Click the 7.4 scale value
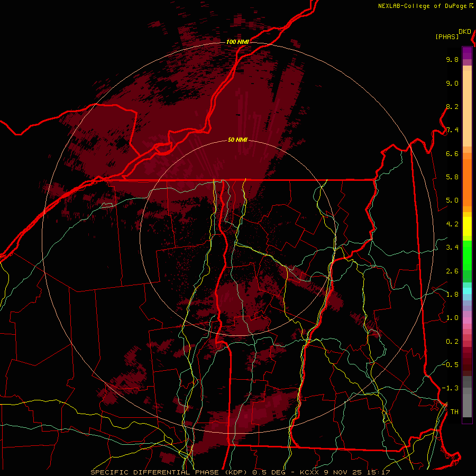476x476 pixels. point(452,130)
